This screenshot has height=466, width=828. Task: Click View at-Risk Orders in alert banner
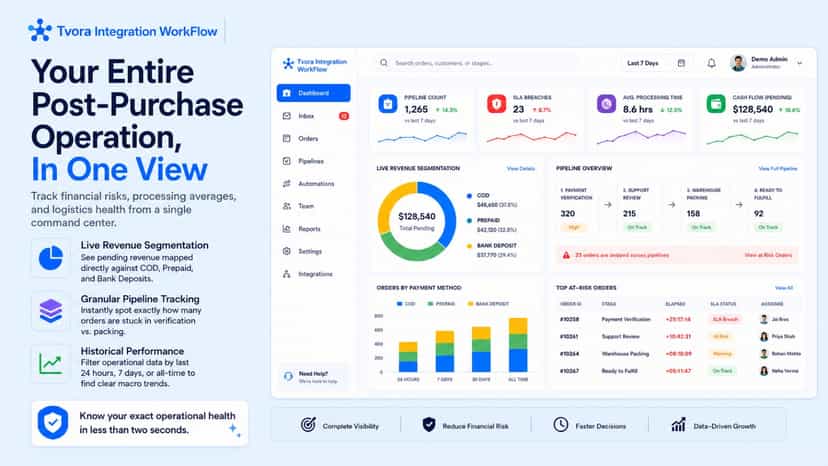(768, 255)
